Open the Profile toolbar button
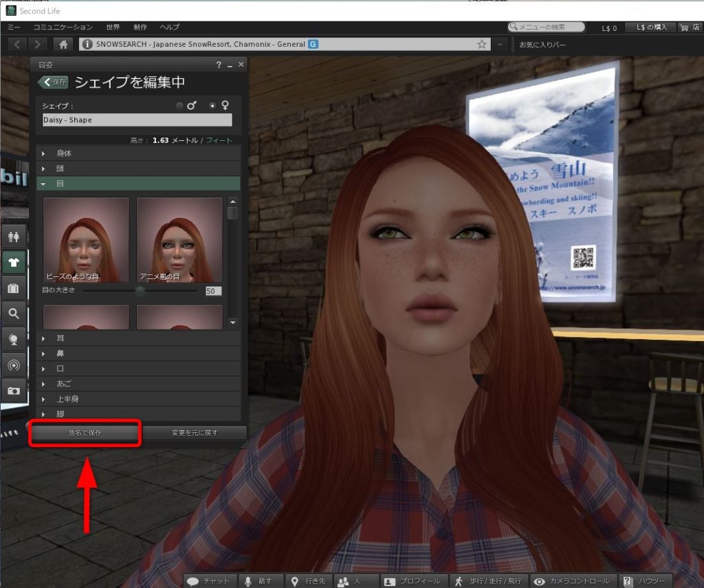Screen dimensions: 704x588 pos(413,581)
